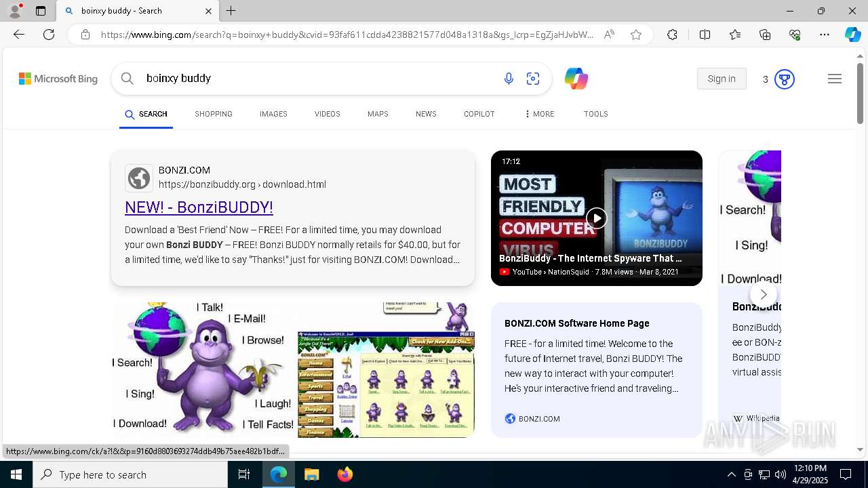Image resolution: width=868 pixels, height=488 pixels.
Task: Close the boinxy buddy search tab
Action: (208, 11)
